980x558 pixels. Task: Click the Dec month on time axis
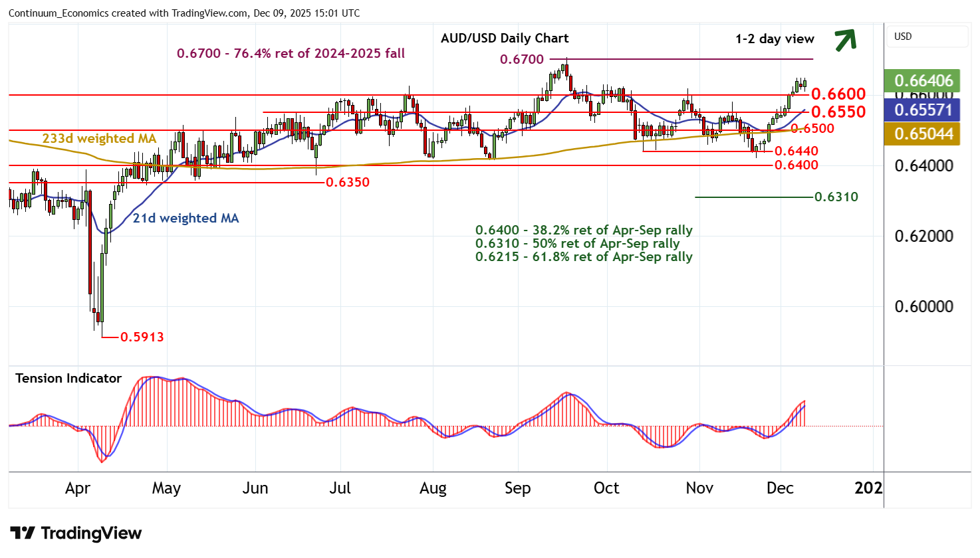pyautogui.click(x=779, y=488)
